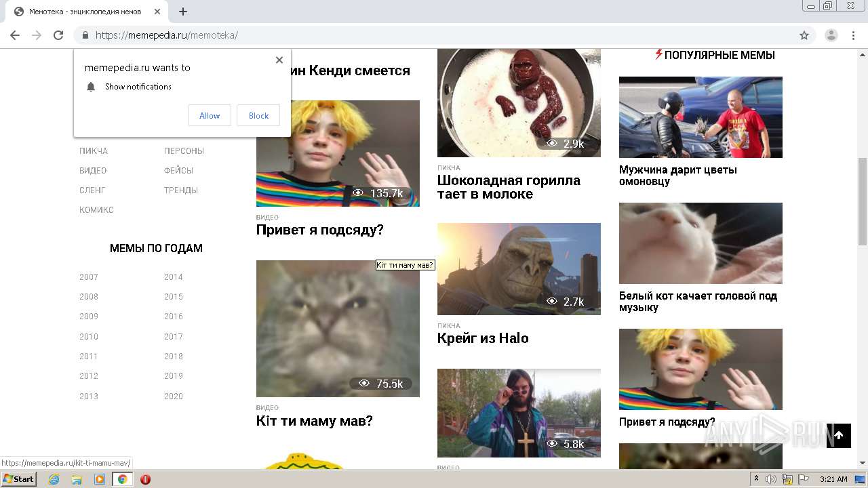Click the Craig from Halo thumbnail
Image resolution: width=868 pixels, height=488 pixels.
tap(519, 269)
